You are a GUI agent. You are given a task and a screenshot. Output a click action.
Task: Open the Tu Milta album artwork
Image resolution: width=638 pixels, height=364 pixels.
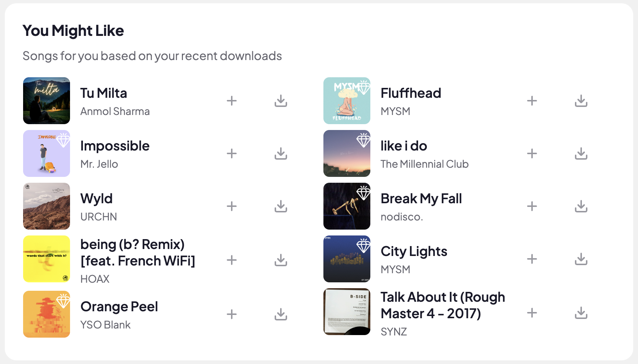click(x=47, y=101)
